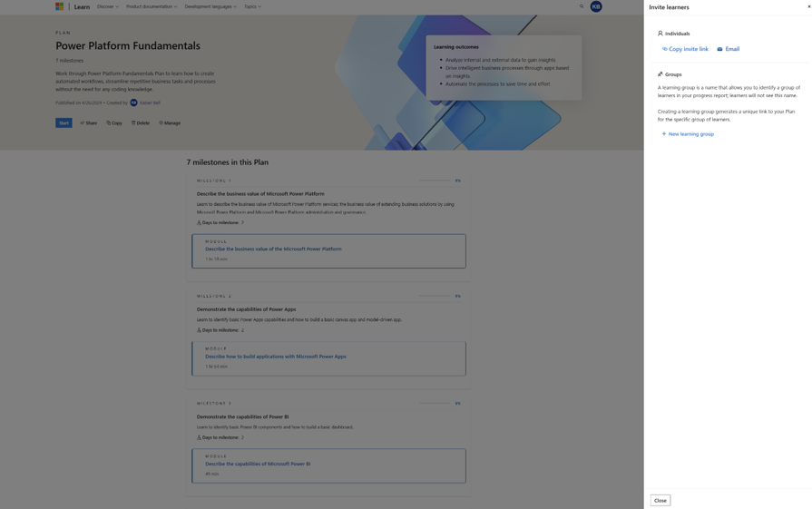The width and height of the screenshot is (812, 509).
Task: Expand the Development languages menu
Action: (210, 6)
